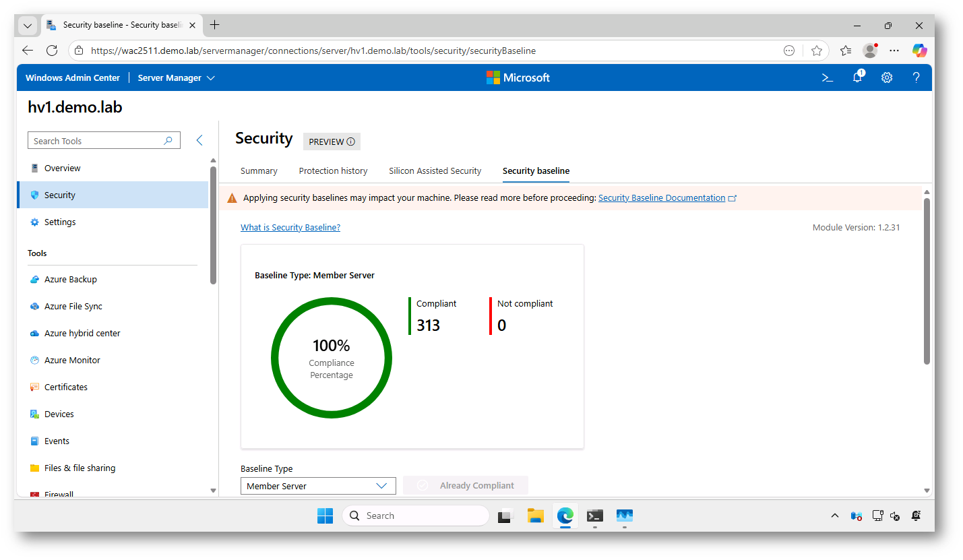
Task: Click the '100%' compliance percentage
Action: [332, 346]
